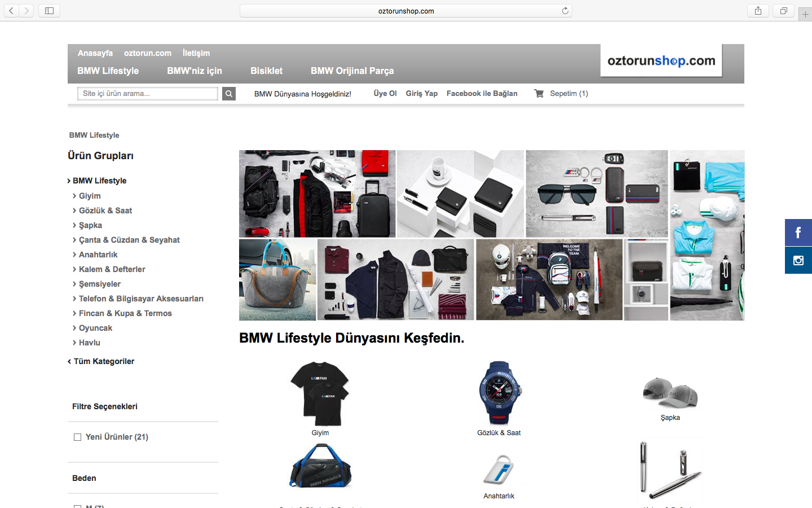Click the Safari address bar
812x508 pixels.
click(406, 11)
